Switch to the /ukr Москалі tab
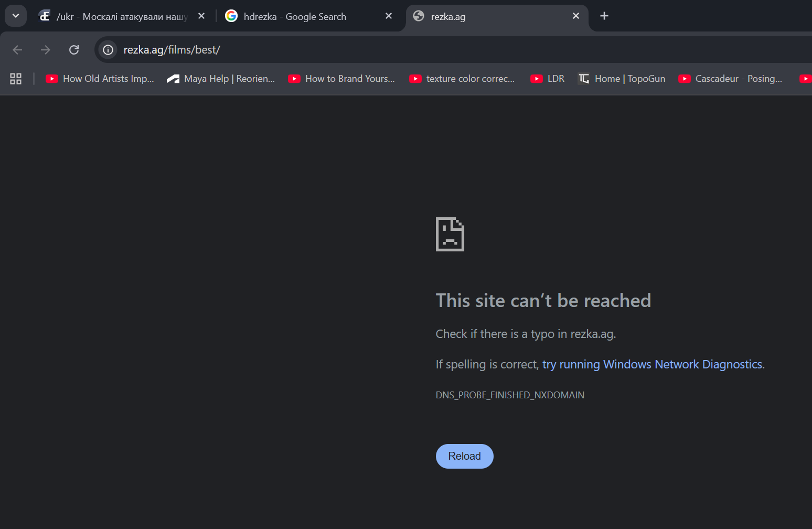 pos(122,17)
